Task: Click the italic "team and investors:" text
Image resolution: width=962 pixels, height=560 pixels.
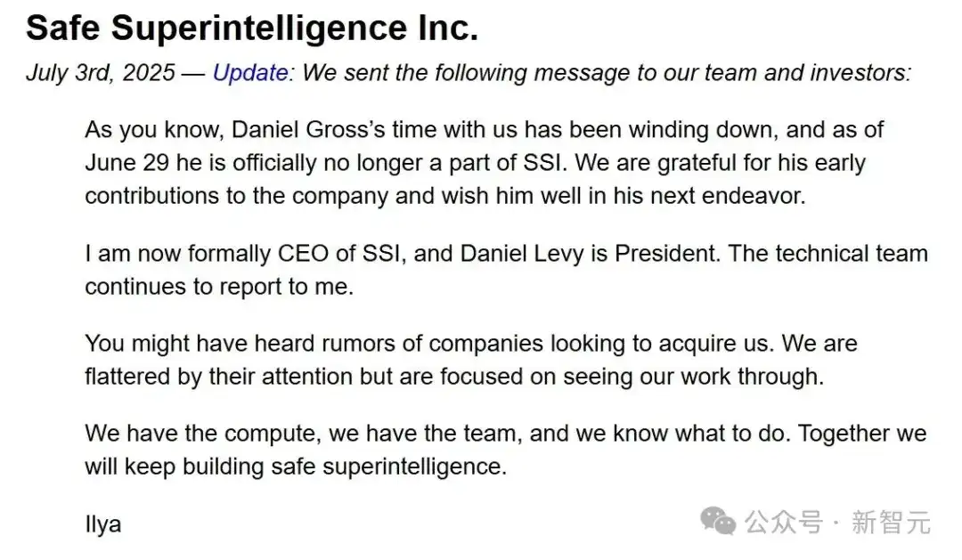Action: (808, 73)
